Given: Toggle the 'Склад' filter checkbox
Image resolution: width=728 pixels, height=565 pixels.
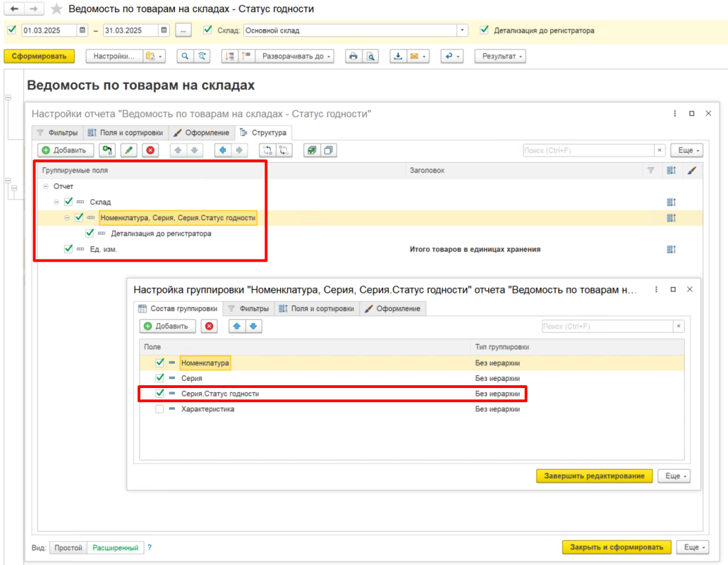Looking at the screenshot, I should click(x=208, y=30).
